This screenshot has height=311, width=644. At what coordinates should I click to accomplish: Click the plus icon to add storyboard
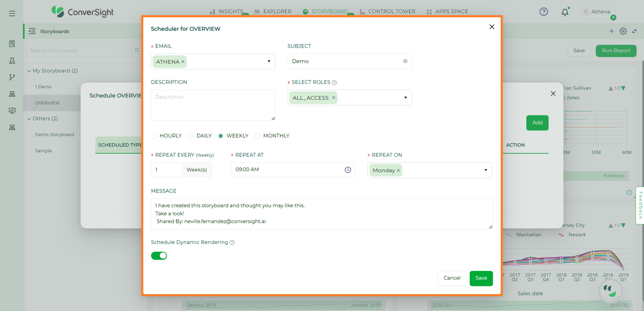pyautogui.click(x=612, y=31)
